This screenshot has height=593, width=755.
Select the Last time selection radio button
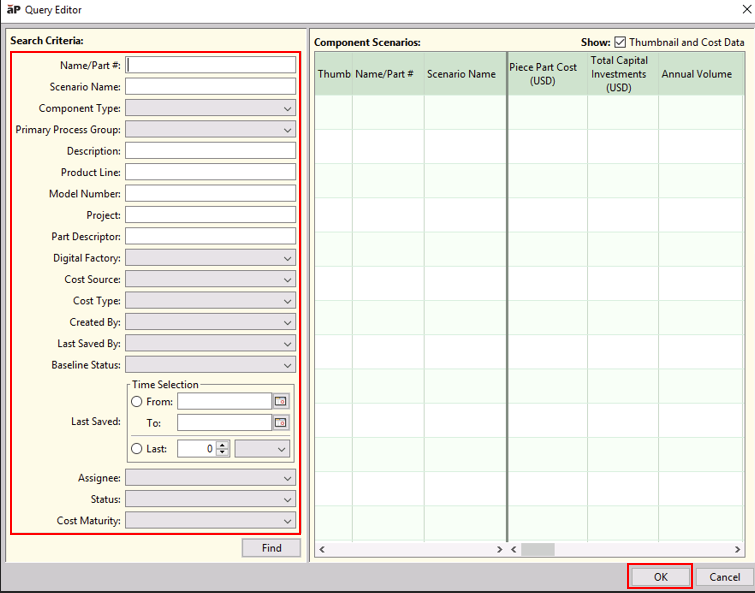137,449
